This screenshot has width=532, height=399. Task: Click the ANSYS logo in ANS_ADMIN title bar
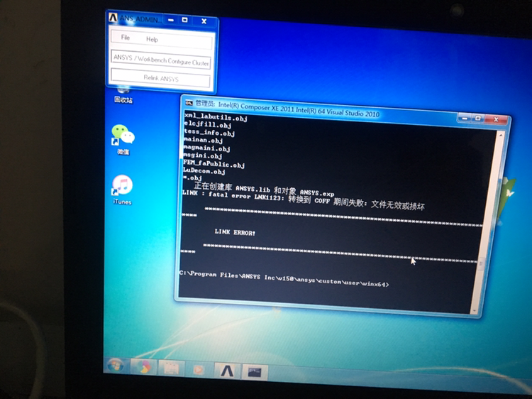click(x=113, y=18)
